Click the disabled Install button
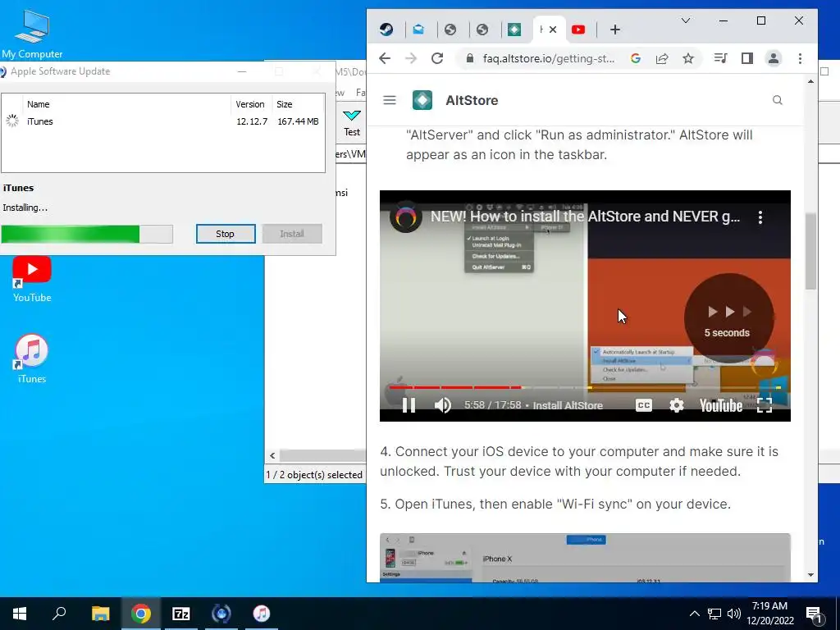Image resolution: width=840 pixels, height=630 pixels. pyautogui.click(x=292, y=234)
